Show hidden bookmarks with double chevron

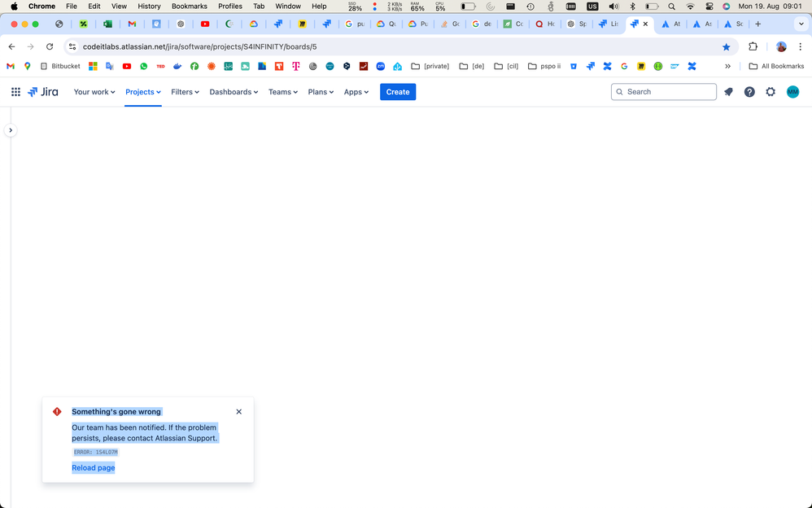point(727,67)
